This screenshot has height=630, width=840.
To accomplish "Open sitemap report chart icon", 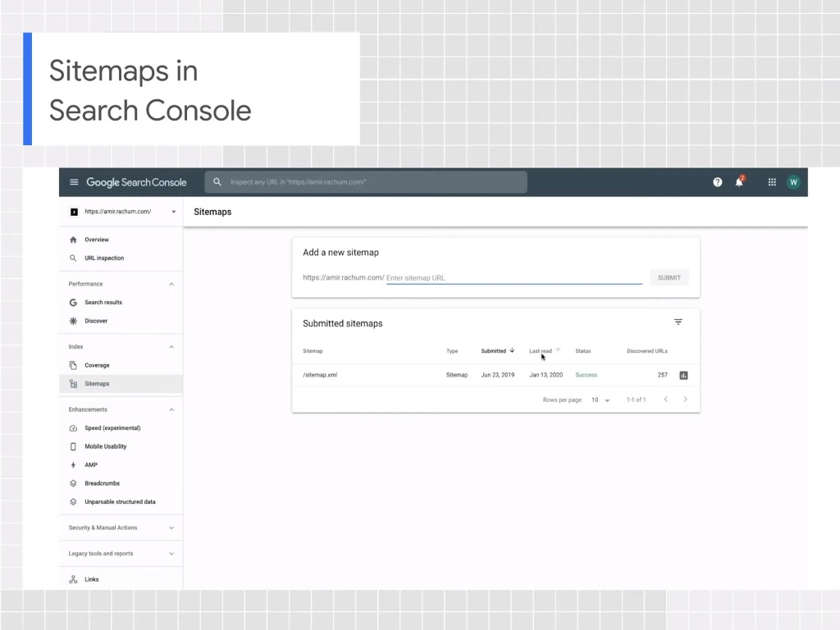I will 683,376.
